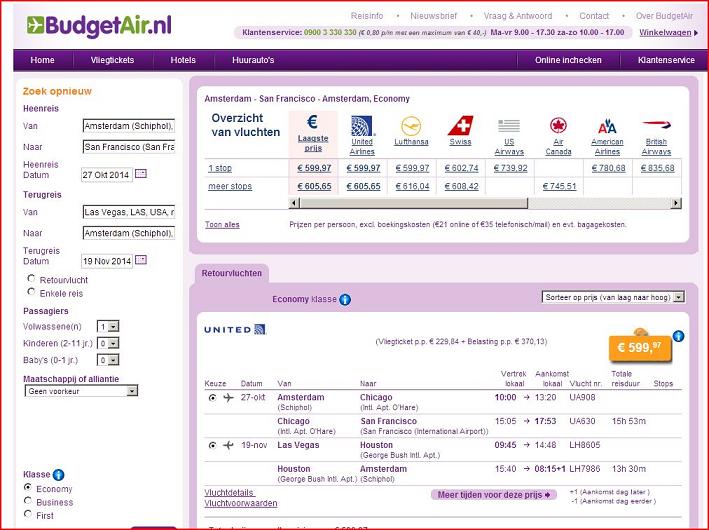The height and width of the screenshot is (530, 709).
Task: Click the Terugreis Datum 19 Nov 2014 field
Action: pos(107,261)
